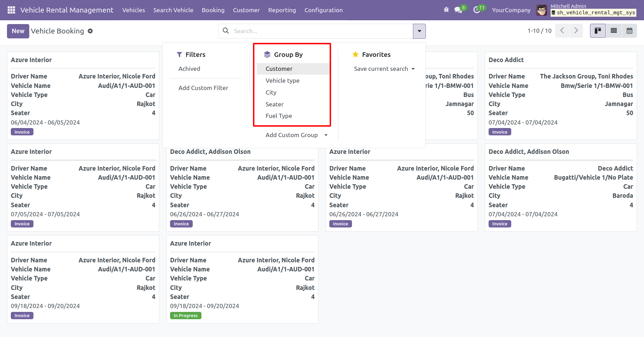
Task: Click Mitchell Admin avatar picture
Action: point(542,10)
